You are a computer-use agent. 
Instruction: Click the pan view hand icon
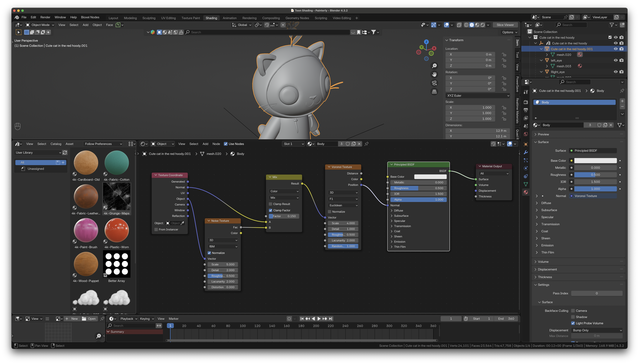[x=434, y=74]
